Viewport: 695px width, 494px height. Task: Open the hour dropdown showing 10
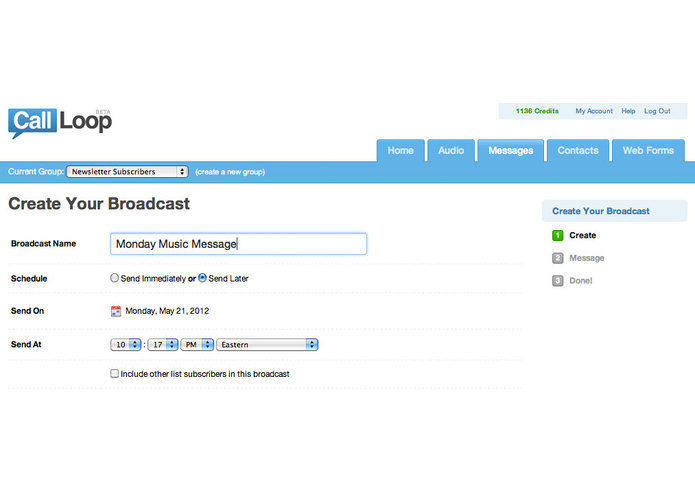[125, 344]
